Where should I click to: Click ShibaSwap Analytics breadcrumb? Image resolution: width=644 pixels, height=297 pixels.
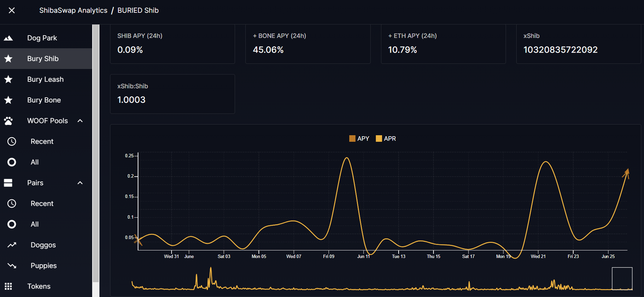tap(73, 10)
